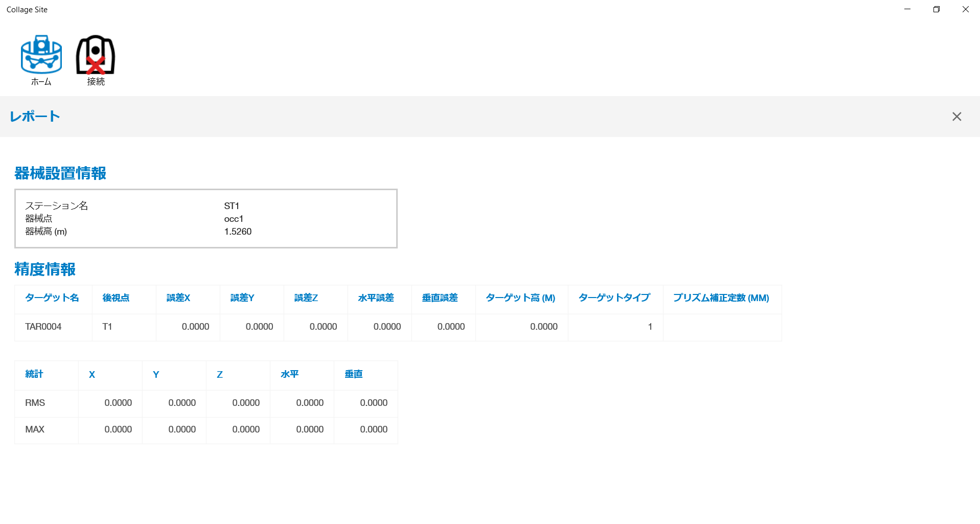This screenshot has height=524, width=980.
Task: Minimize the Collage Site window
Action: tap(907, 9)
